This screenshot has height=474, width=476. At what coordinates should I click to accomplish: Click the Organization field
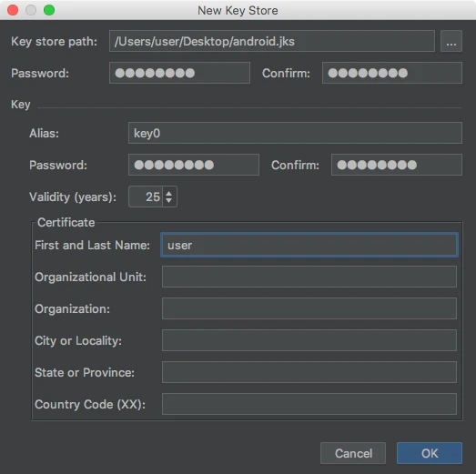309,308
